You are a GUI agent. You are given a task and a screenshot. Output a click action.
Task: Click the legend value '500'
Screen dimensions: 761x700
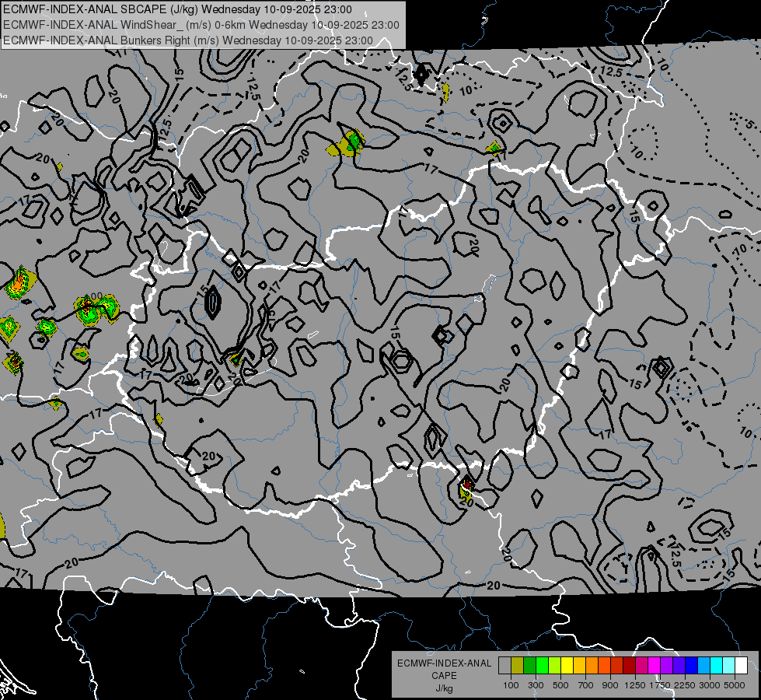point(560,685)
